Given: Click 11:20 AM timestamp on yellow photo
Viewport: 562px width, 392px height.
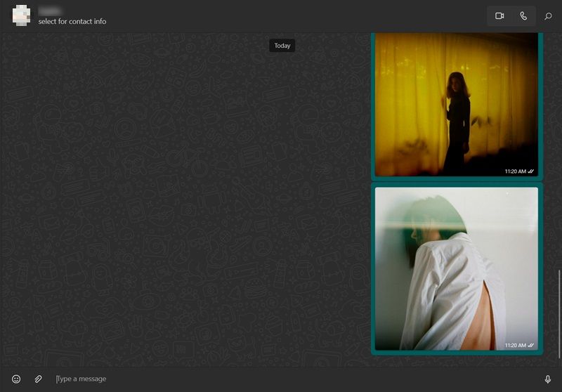Looking at the screenshot, I should [x=516, y=171].
